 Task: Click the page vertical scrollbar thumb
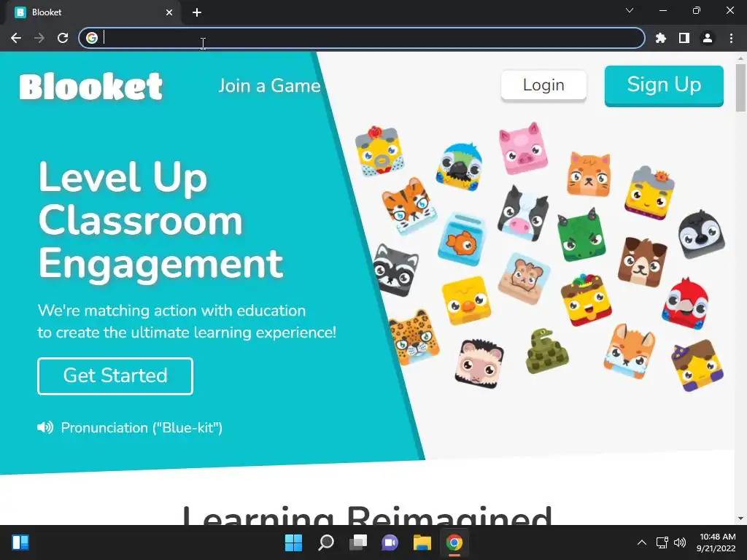coord(740,88)
